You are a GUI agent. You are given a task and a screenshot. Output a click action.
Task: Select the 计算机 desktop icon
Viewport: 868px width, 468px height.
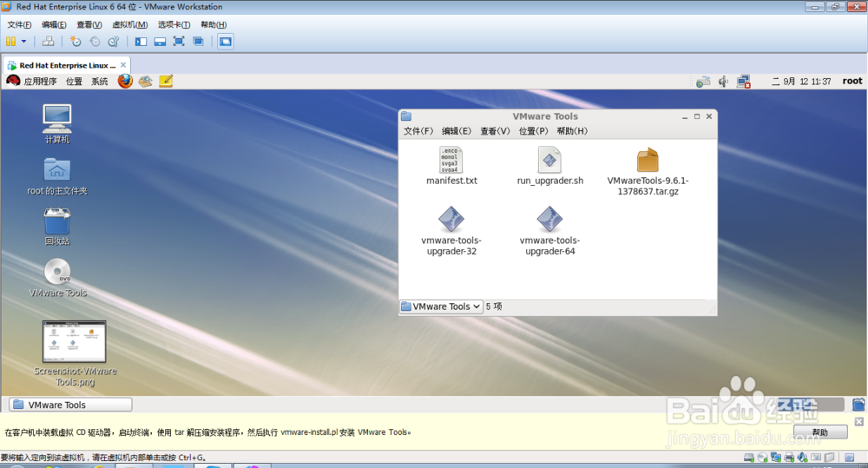click(x=57, y=124)
